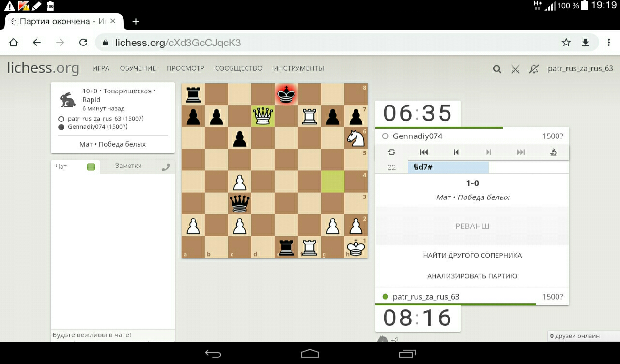Go back with browser back arrow
620x364 pixels.
tap(37, 43)
